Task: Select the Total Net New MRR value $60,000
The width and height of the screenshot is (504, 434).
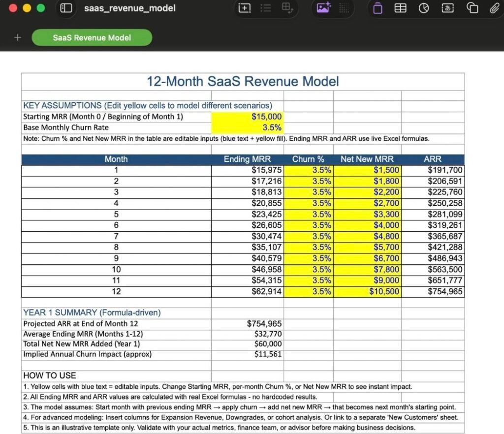Action: pos(248,344)
